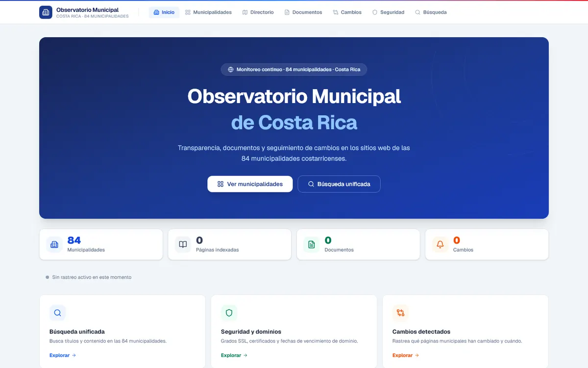This screenshot has height=368, width=588.
Task: Follow the Explorar link under Seguridad y dominios
Action: [234, 355]
